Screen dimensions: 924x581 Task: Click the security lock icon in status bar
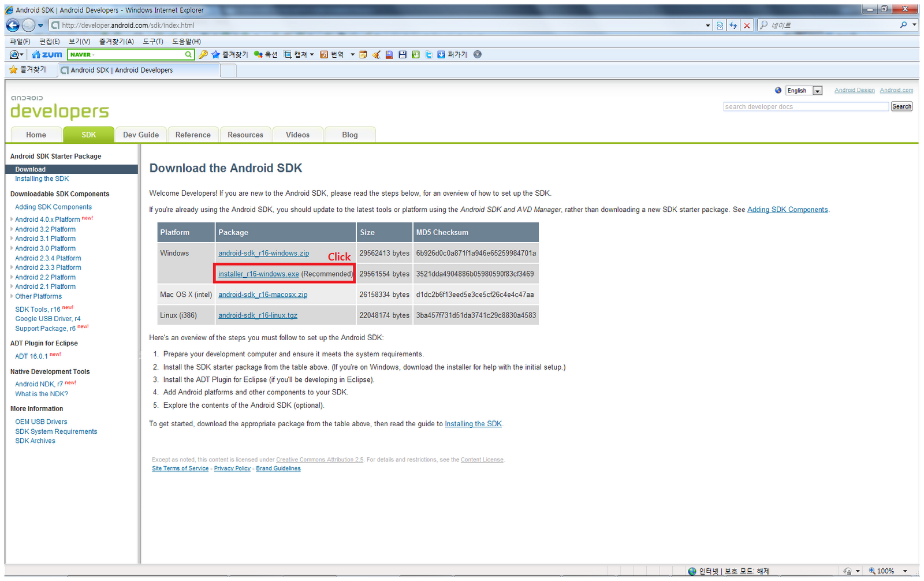[x=847, y=571]
